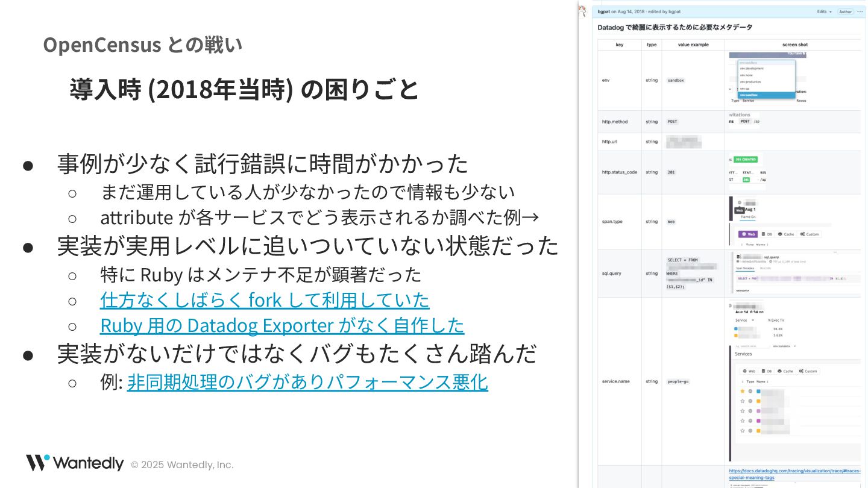Click the Author badge
This screenshot has width=868, height=488.
pyautogui.click(x=846, y=11)
